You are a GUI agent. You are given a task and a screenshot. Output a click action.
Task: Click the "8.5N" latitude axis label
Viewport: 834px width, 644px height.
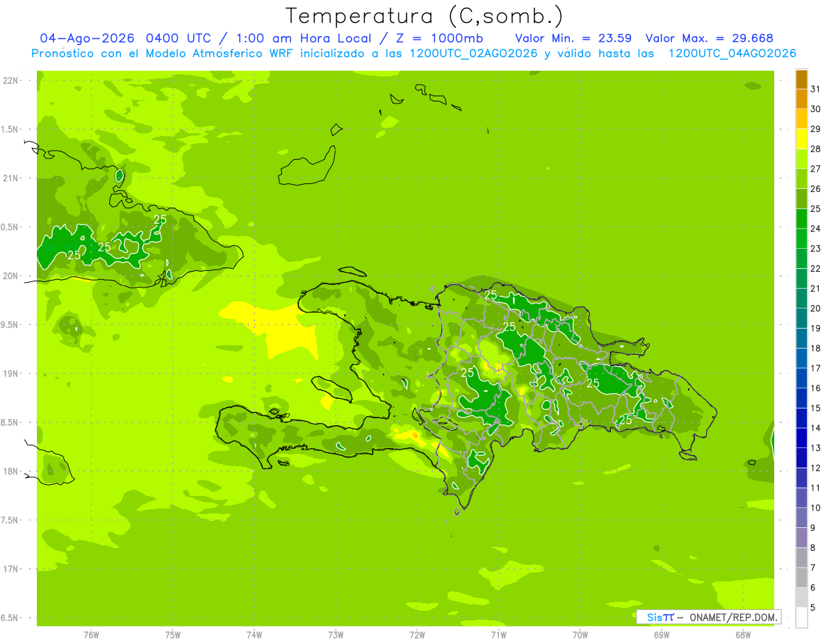[x=10, y=422]
